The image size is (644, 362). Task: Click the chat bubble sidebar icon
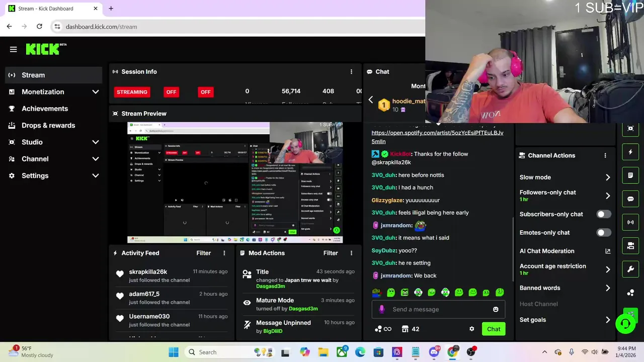(630, 199)
